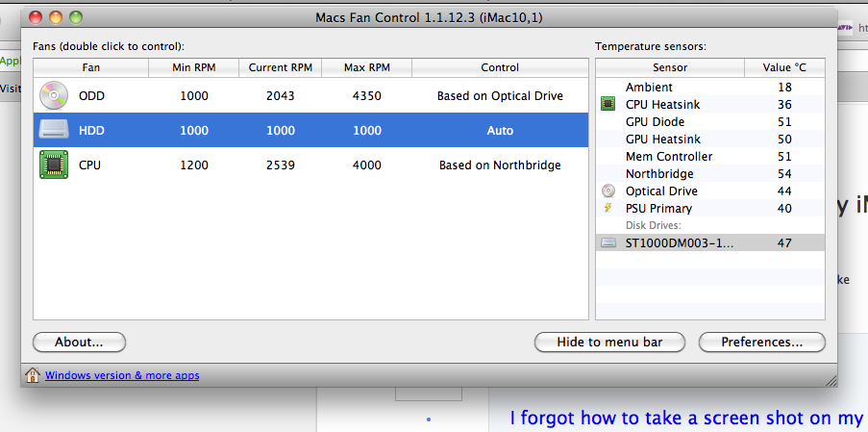Click the ODD current RPM value 2043
Viewport: 868px width, 432px height.
pos(280,96)
